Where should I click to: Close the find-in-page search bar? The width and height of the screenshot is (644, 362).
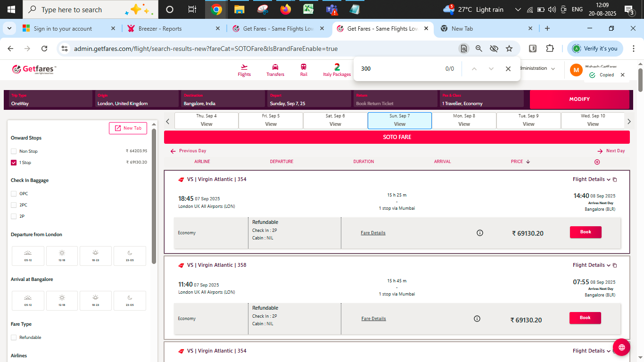pos(508,69)
